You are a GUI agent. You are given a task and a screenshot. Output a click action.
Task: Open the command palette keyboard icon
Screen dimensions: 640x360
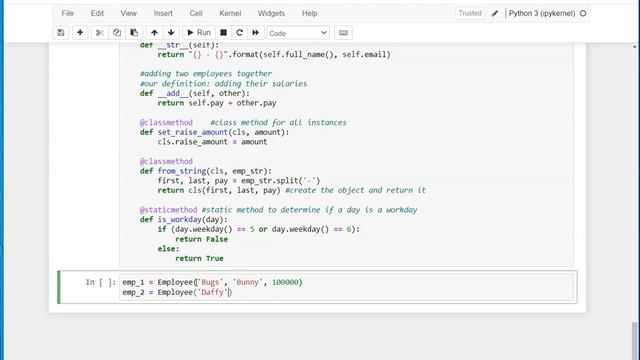tap(343, 33)
